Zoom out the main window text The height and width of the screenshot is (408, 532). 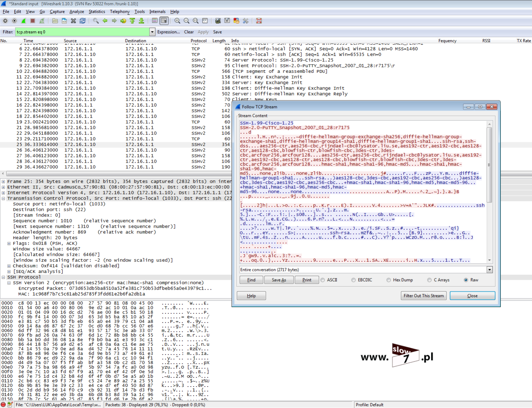(x=186, y=21)
